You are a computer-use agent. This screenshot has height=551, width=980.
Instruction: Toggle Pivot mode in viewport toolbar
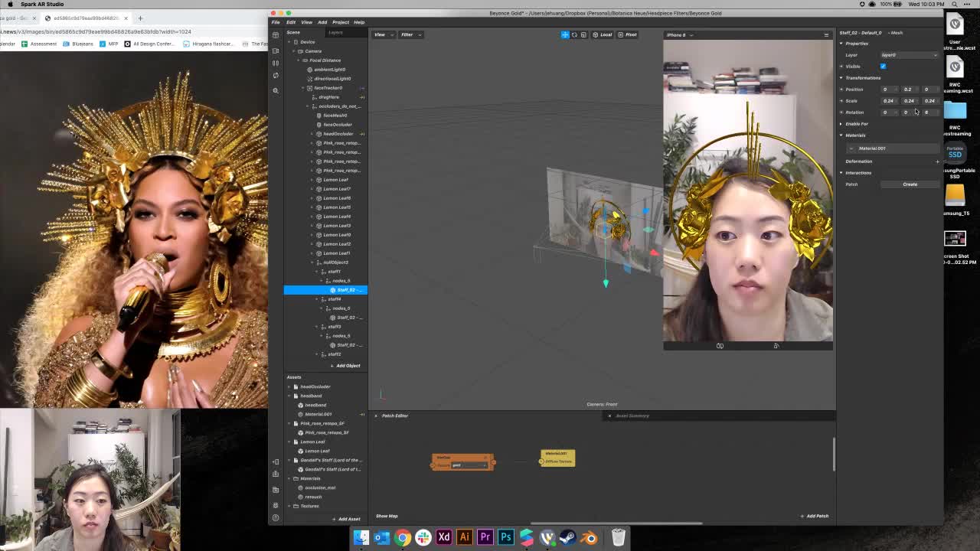pos(628,34)
